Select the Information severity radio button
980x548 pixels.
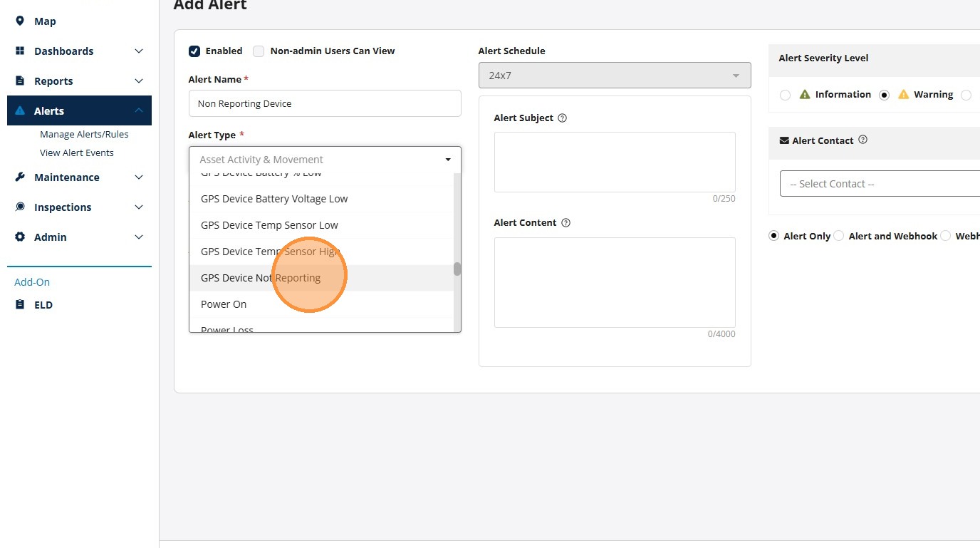[x=785, y=95]
